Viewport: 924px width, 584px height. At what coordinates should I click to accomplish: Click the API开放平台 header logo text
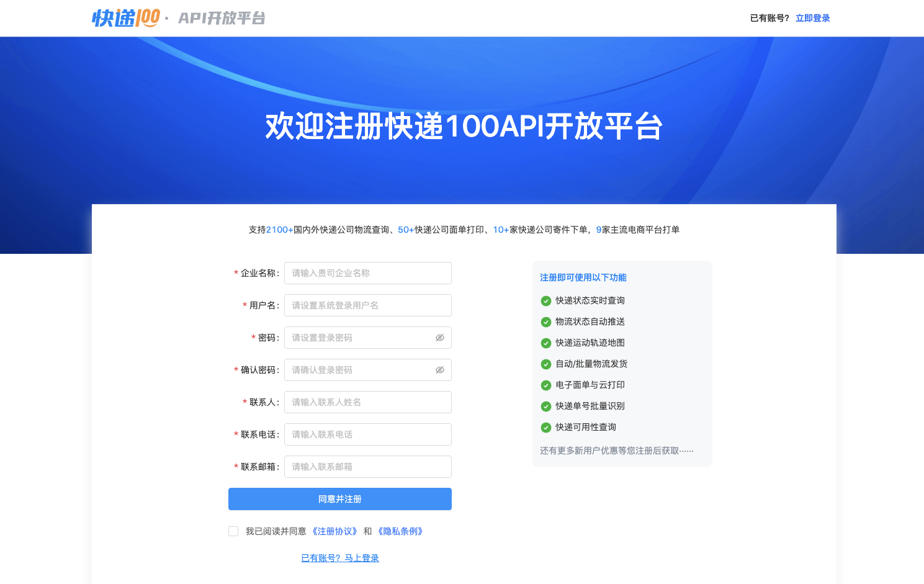click(222, 18)
